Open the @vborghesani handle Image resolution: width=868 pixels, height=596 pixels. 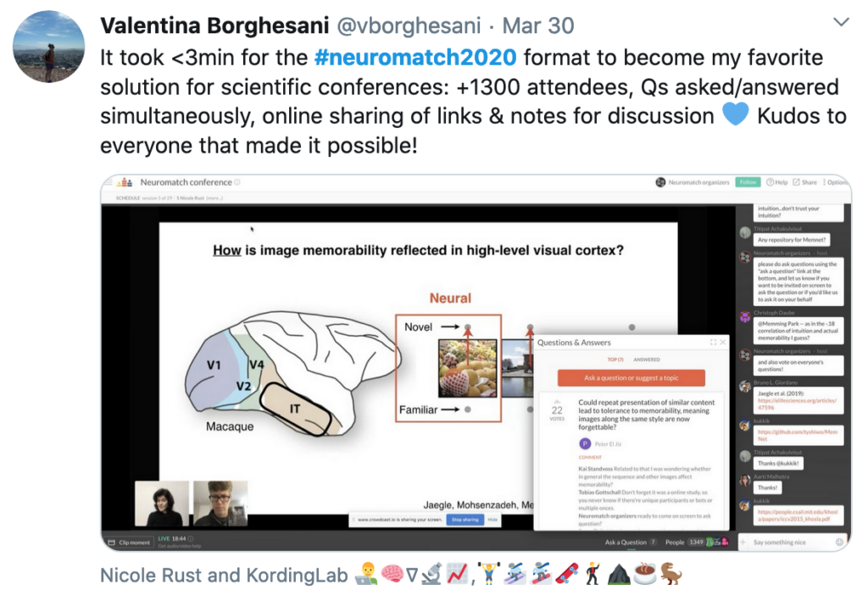[409, 25]
